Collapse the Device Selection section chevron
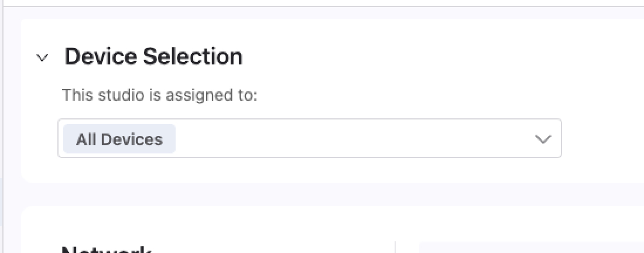644x253 pixels. (x=42, y=57)
